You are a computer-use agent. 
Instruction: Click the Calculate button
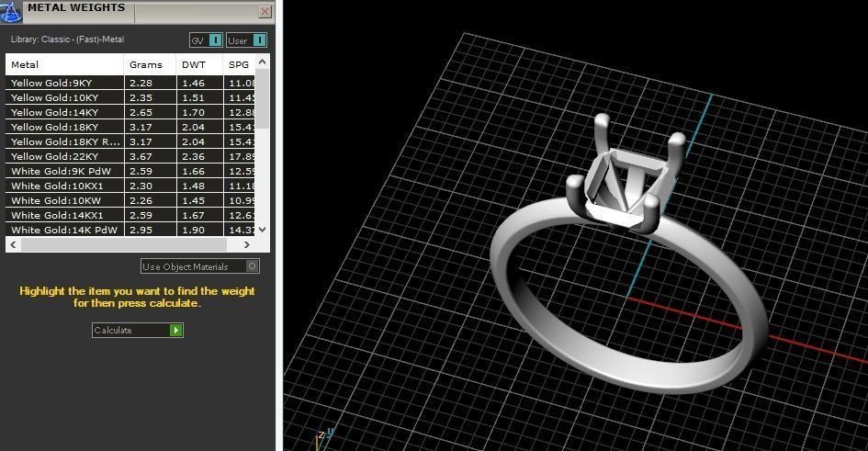pyautogui.click(x=137, y=331)
